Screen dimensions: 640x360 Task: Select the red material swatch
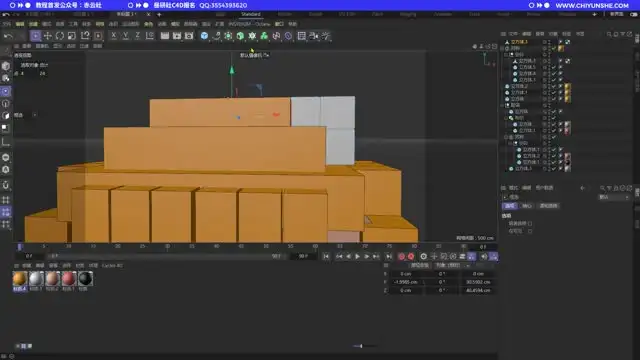click(69, 279)
